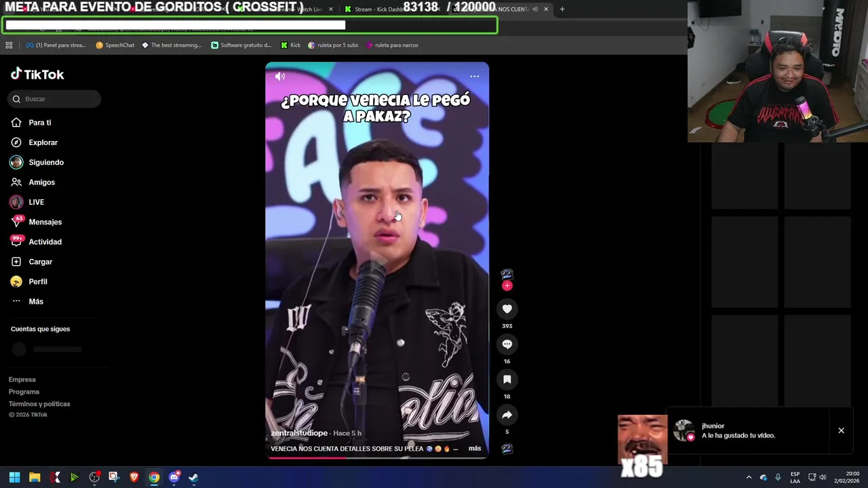
Task: Open the Perfil page
Action: (37, 281)
